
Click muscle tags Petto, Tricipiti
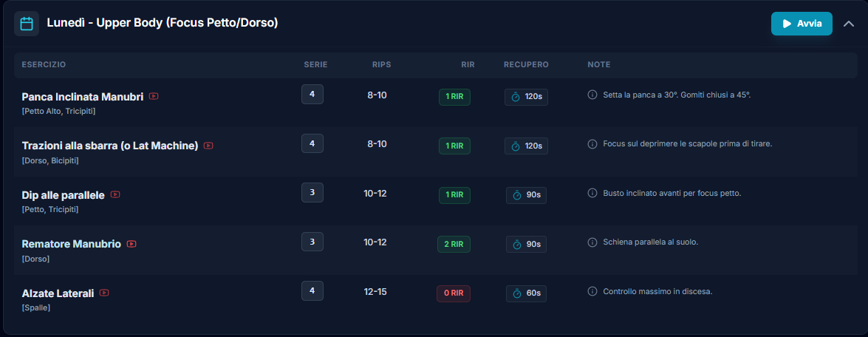[x=49, y=210]
